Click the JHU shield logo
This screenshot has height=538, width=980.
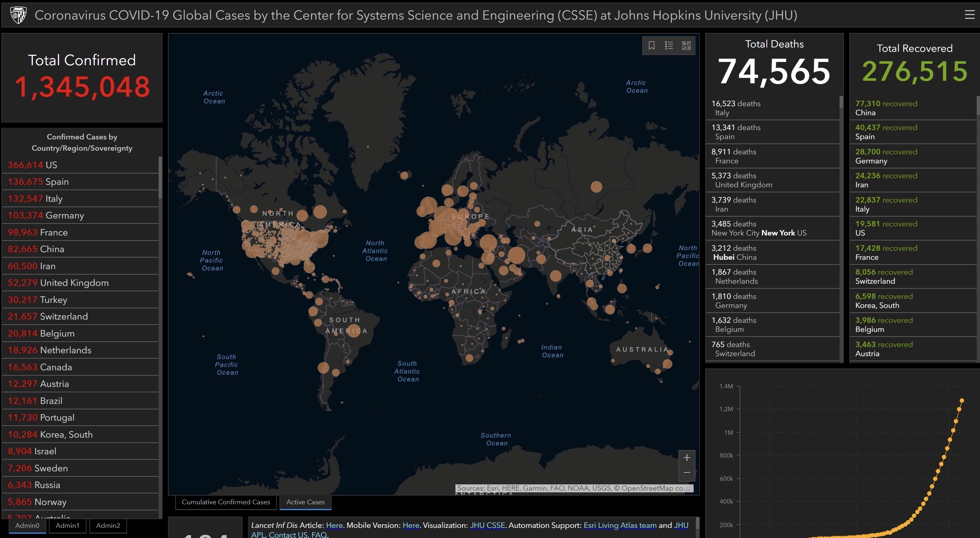coord(18,15)
